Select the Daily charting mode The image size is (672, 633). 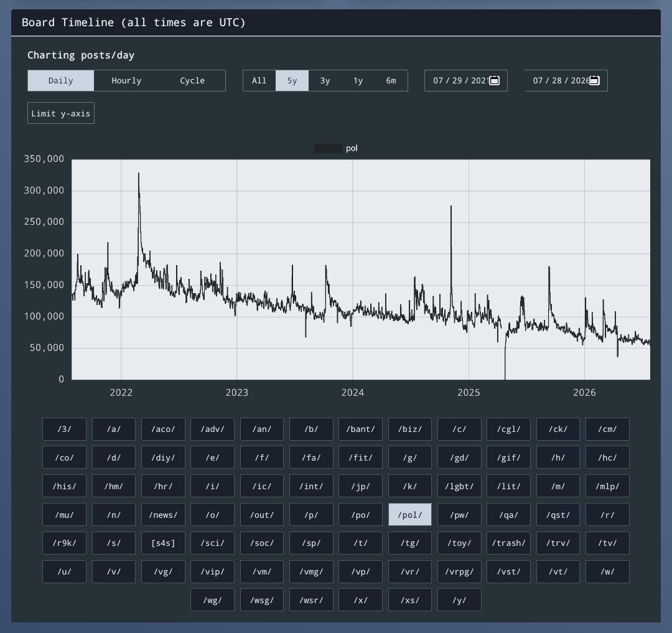(60, 80)
